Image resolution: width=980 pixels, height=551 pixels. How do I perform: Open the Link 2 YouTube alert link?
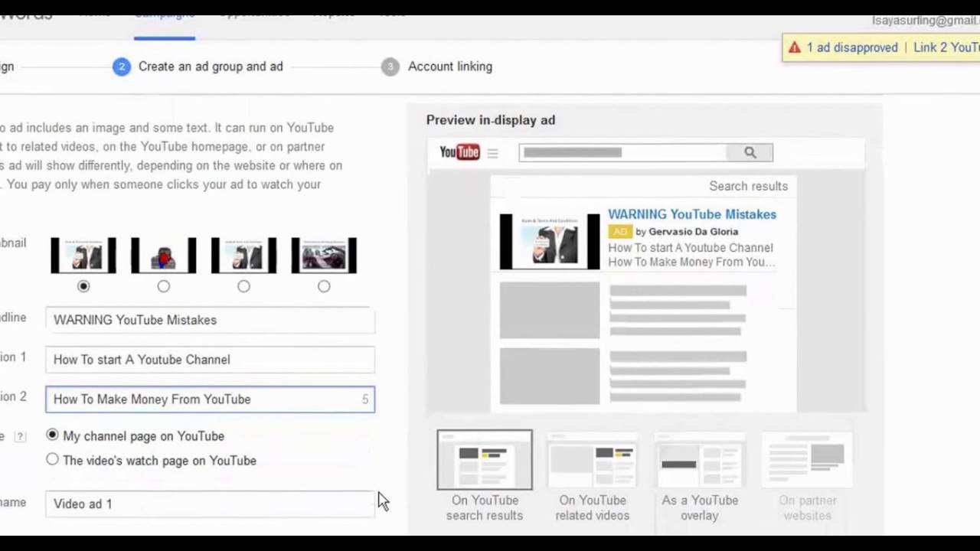(x=946, y=47)
